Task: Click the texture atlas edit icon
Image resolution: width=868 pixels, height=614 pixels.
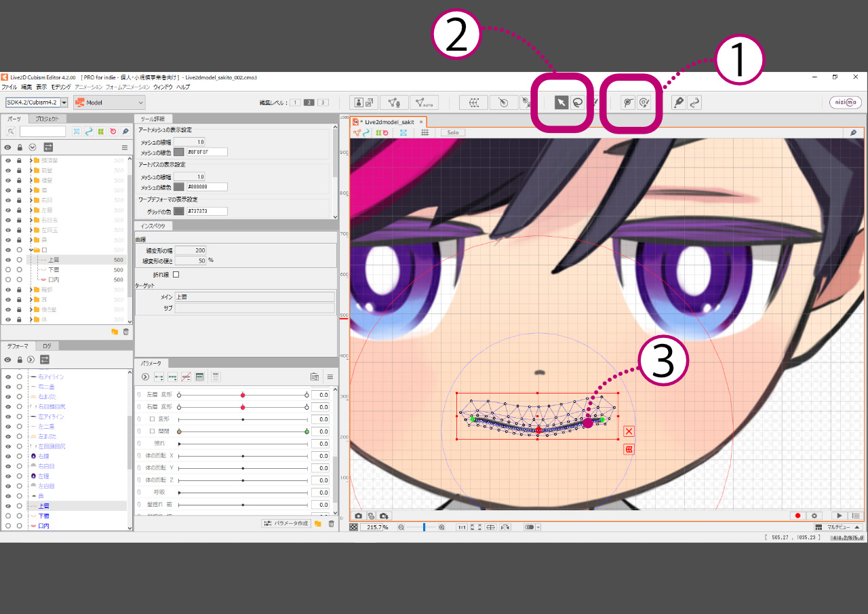Action: [x=364, y=102]
